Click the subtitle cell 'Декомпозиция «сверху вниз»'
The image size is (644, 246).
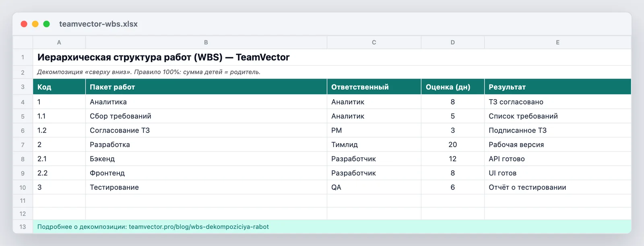332,72
